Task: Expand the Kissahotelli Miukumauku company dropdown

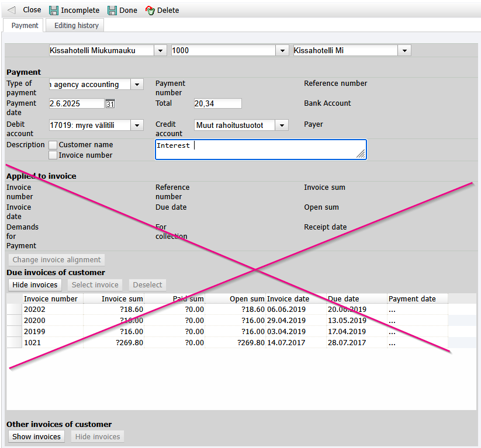Action: 160,51
